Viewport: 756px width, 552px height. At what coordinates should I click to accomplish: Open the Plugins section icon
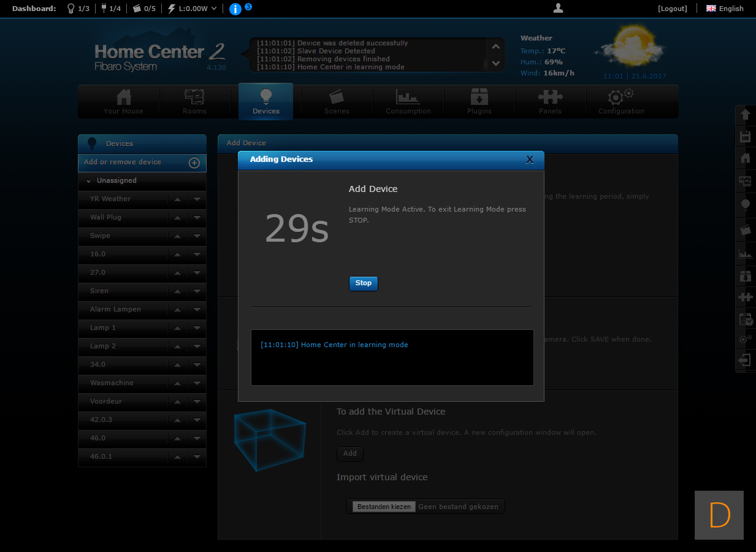click(479, 97)
